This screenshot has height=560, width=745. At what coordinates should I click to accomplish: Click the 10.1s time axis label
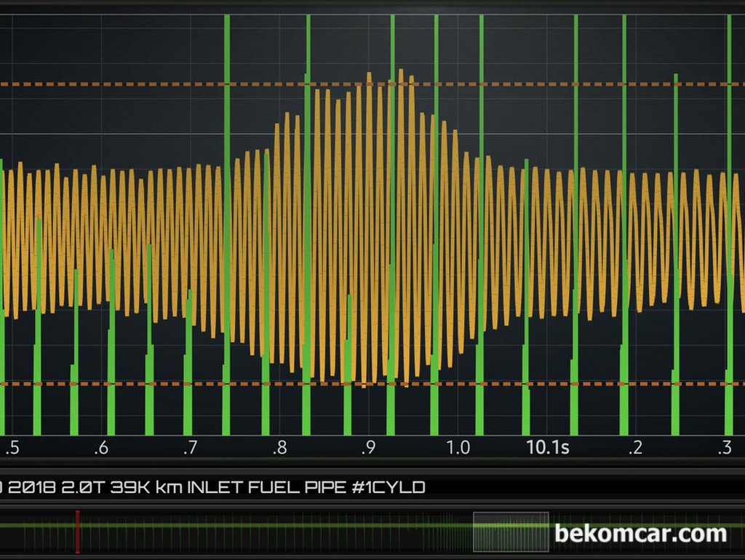pyautogui.click(x=547, y=447)
